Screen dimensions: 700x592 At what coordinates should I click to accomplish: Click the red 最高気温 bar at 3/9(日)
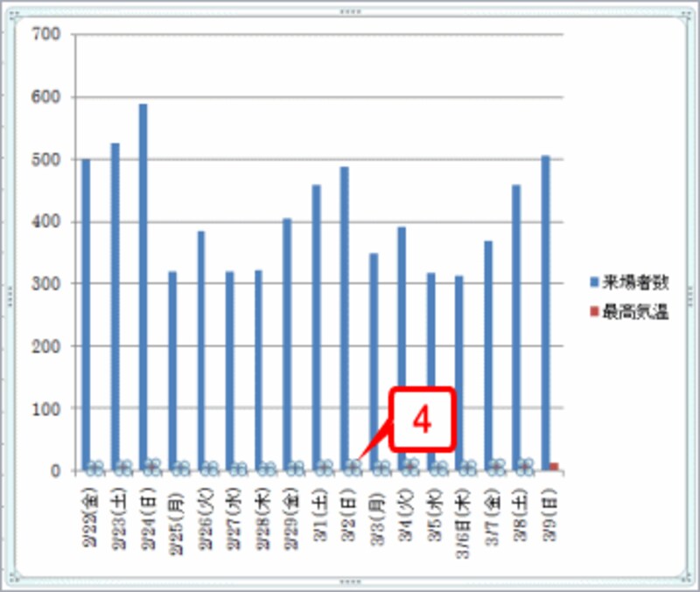point(554,467)
